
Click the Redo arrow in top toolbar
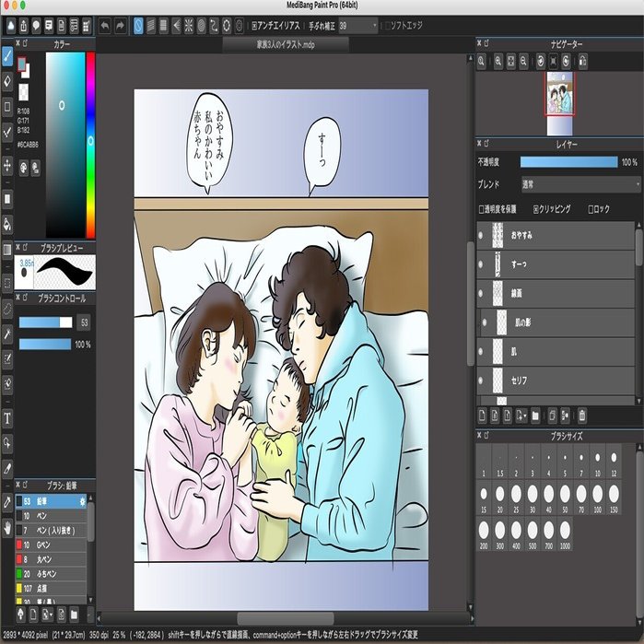coord(120,26)
